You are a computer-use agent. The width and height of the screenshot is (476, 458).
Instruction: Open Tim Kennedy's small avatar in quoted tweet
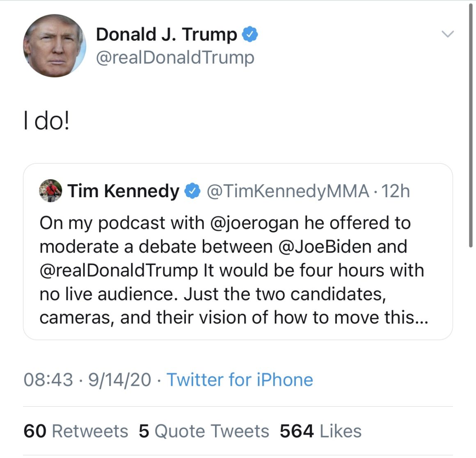[x=50, y=191]
